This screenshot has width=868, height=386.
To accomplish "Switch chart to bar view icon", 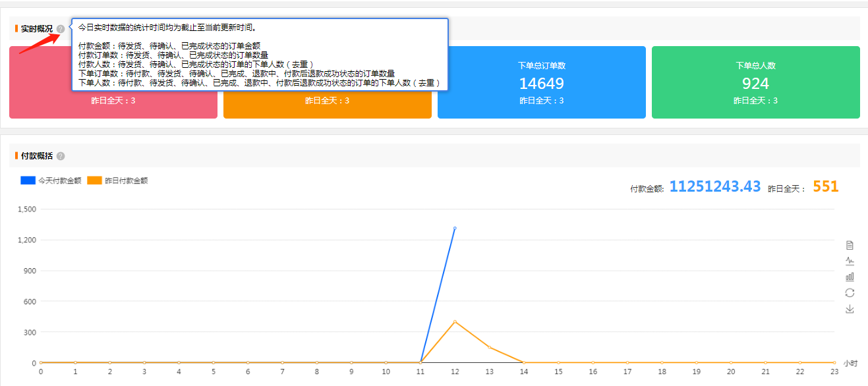I will click(x=850, y=277).
